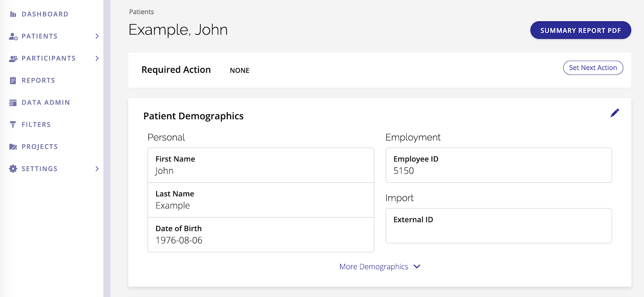Open the Participants menu item
This screenshot has width=644, height=297.
49,58
